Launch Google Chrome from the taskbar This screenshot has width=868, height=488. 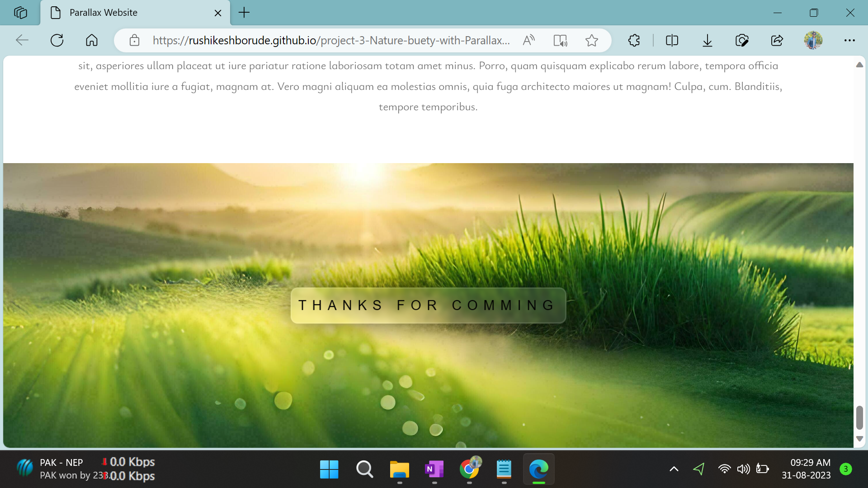[x=469, y=469]
